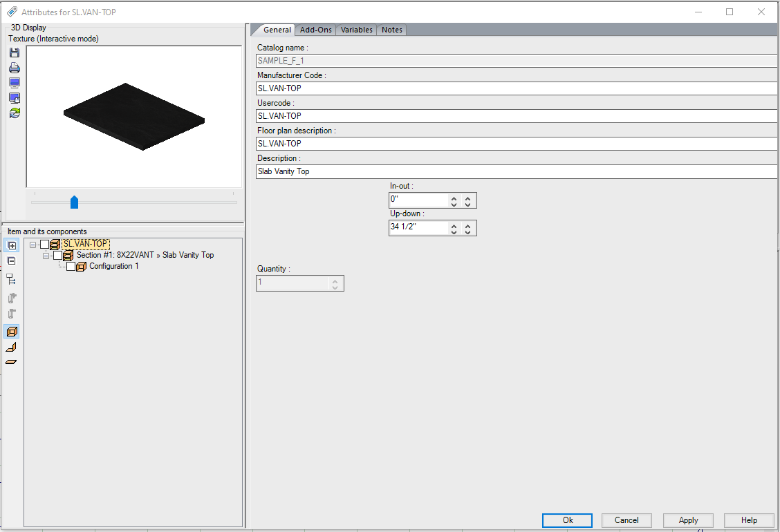Tick the Section #1: 8X22VANT checkbox
Image resolution: width=780 pixels, height=532 pixels.
pos(58,255)
